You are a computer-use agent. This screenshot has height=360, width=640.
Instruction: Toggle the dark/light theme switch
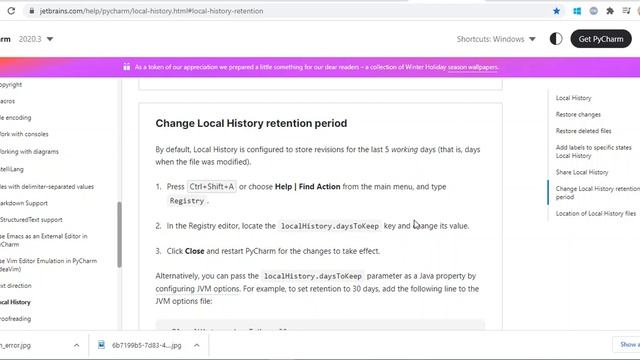click(556, 39)
